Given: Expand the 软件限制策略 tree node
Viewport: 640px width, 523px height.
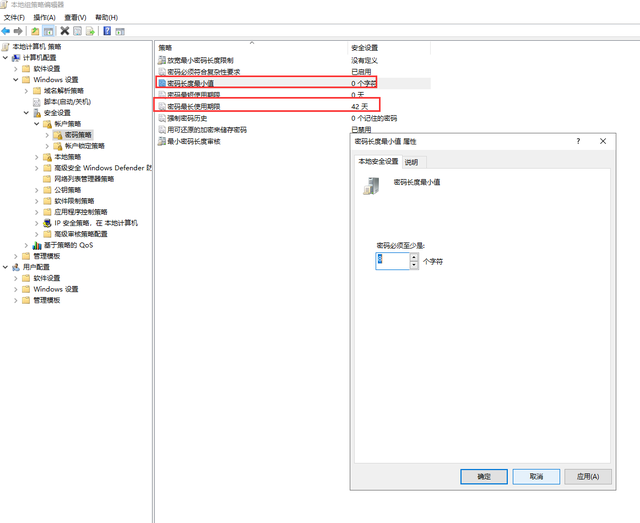Looking at the screenshot, I should 37,201.
